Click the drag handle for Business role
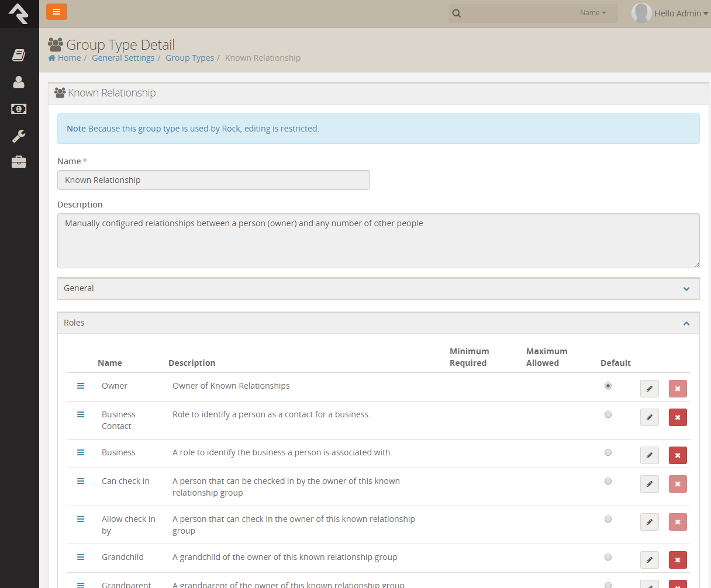This screenshot has width=711, height=588. (81, 452)
